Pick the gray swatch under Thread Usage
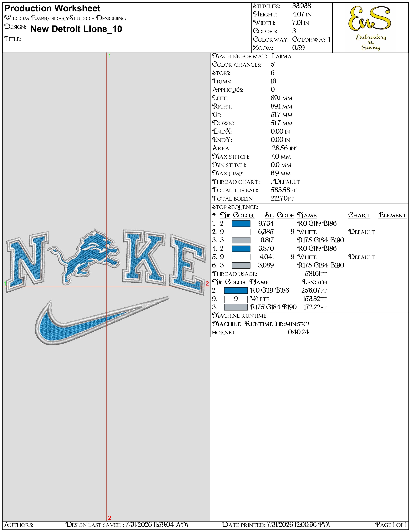This screenshot has width=411, height=532. 236,307
